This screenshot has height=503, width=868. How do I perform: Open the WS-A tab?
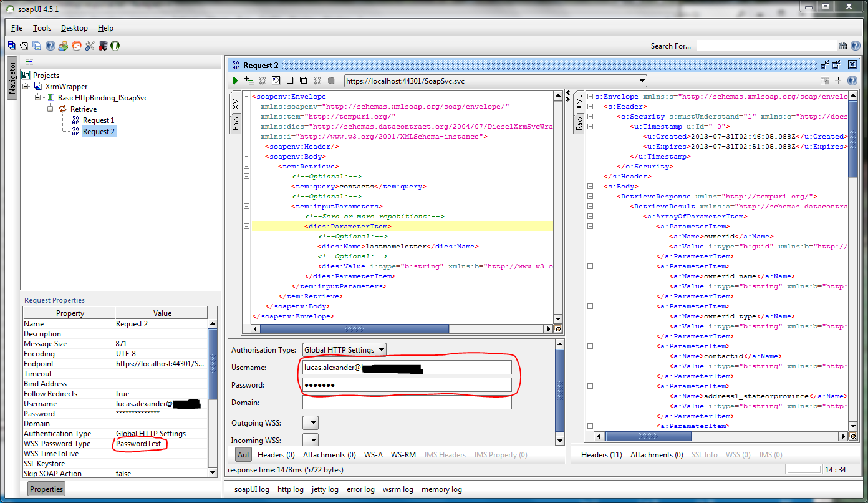[x=374, y=455]
